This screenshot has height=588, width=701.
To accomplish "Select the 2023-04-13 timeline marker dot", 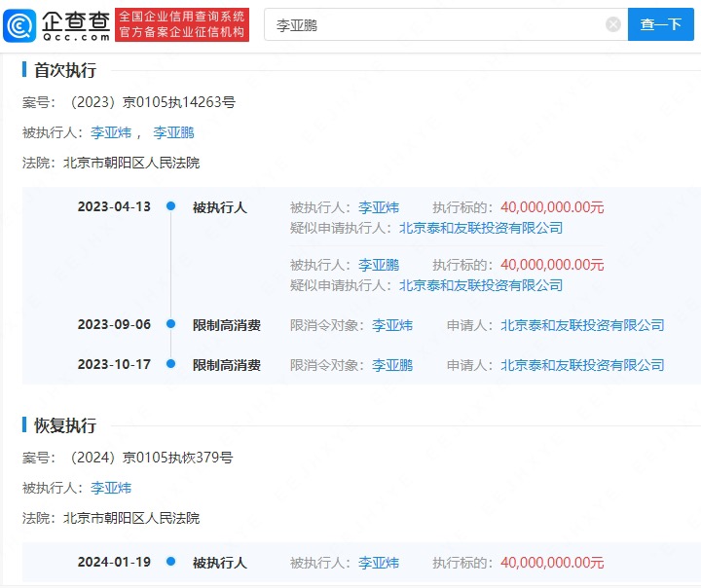I will click(170, 206).
